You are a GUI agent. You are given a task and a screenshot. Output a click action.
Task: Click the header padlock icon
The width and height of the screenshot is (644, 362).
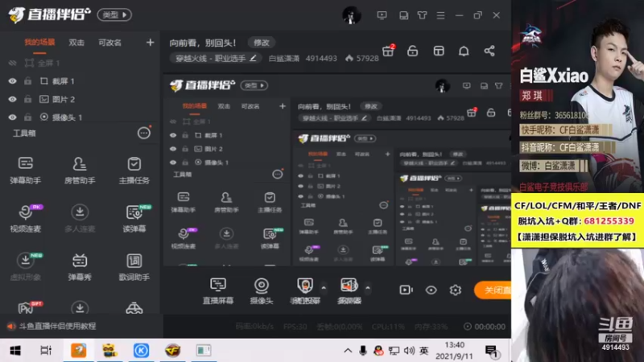point(412,51)
